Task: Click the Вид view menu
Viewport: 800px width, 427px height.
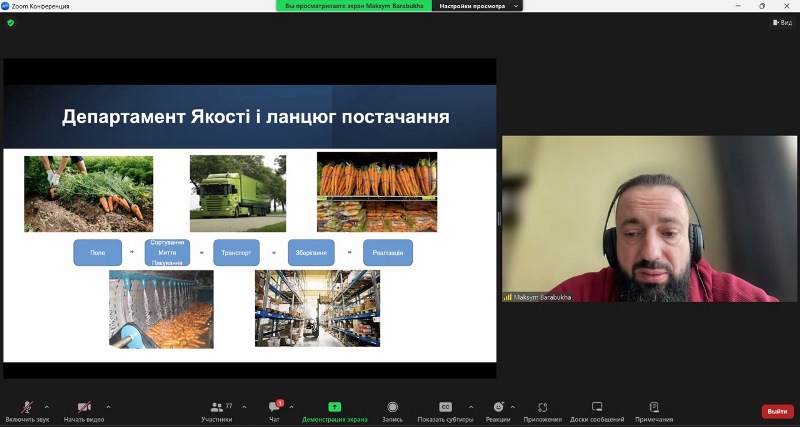Action: point(782,22)
